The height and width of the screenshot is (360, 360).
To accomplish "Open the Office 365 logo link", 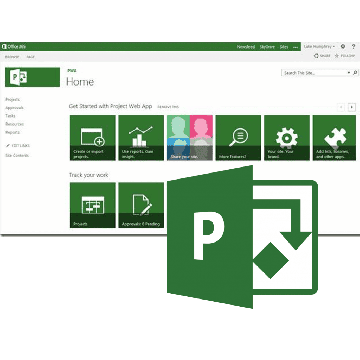I will point(14,47).
